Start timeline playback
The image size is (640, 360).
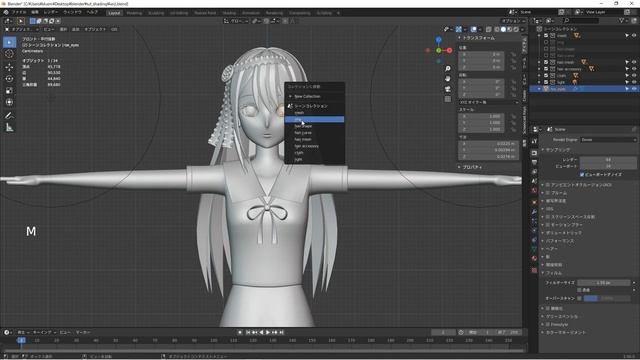click(268, 332)
